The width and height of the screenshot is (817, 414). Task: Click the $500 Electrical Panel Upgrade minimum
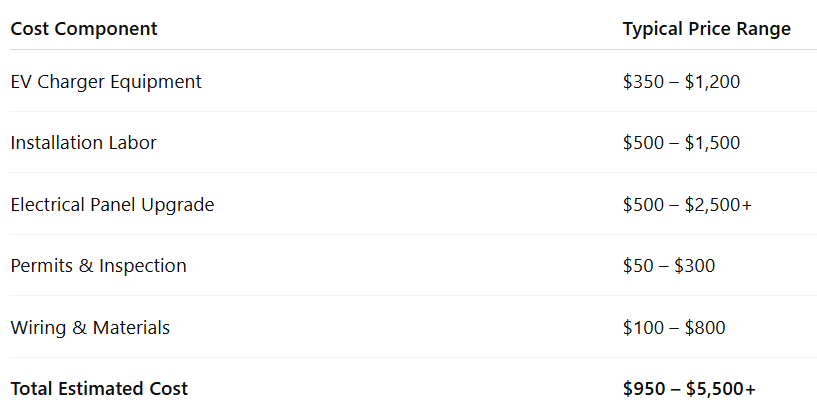pyautogui.click(x=642, y=205)
